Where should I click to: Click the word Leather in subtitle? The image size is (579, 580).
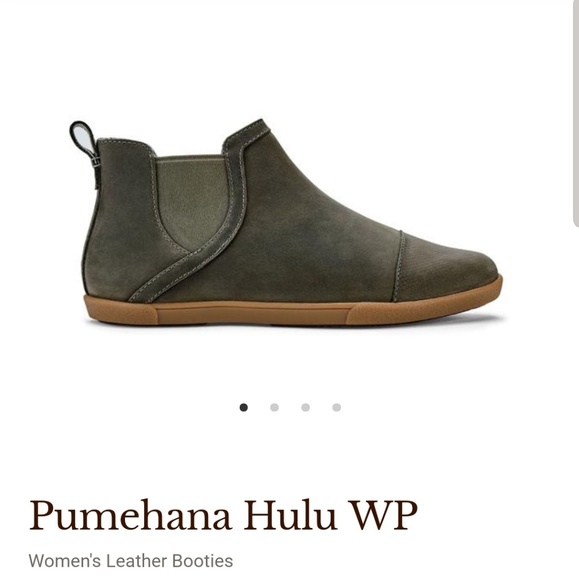pyautogui.click(x=137, y=561)
